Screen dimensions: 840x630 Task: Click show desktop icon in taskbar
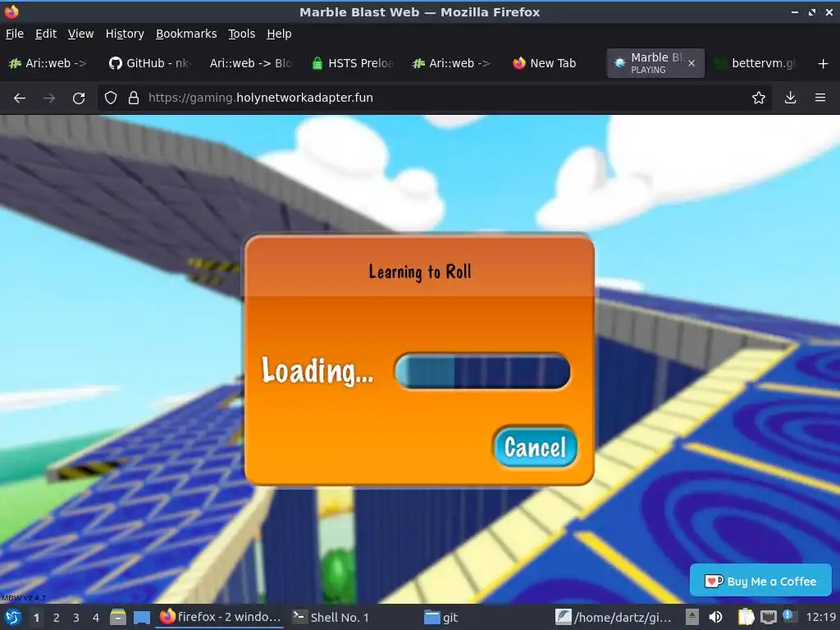coord(141,617)
